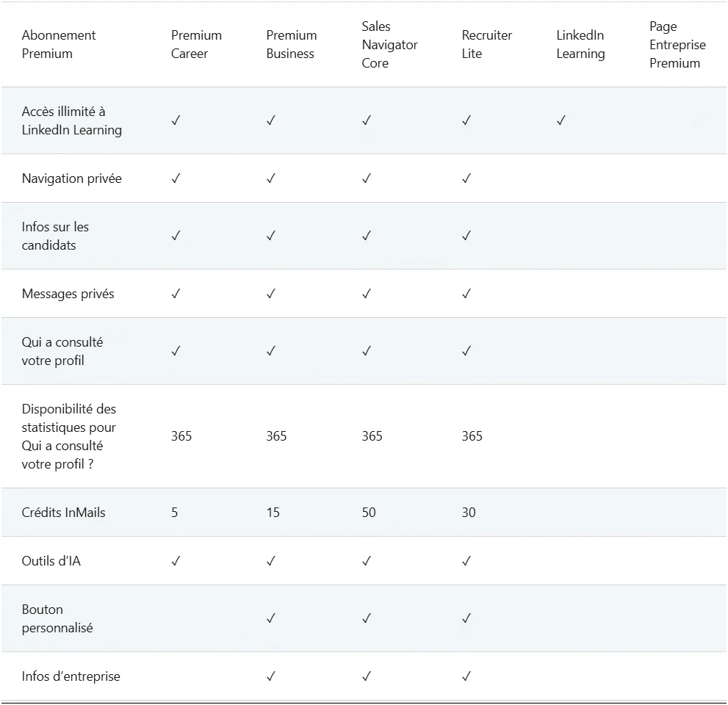728x705 pixels.
Task: Click Recruiter Lite checkmark in Navigation privée row
Action: pyautogui.click(x=466, y=178)
